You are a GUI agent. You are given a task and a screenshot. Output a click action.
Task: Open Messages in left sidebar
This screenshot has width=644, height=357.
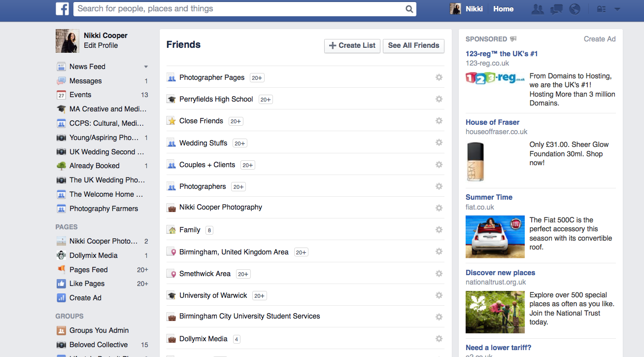86,81
